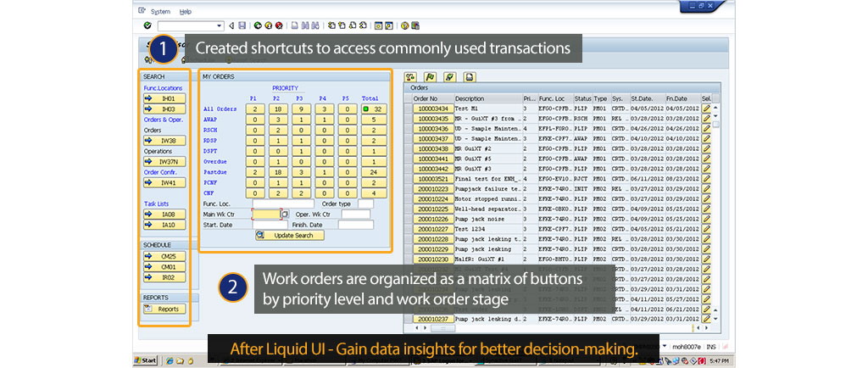This screenshot has width=868, height=368.
Task: Click the green Back arrow icon
Action: (x=257, y=26)
